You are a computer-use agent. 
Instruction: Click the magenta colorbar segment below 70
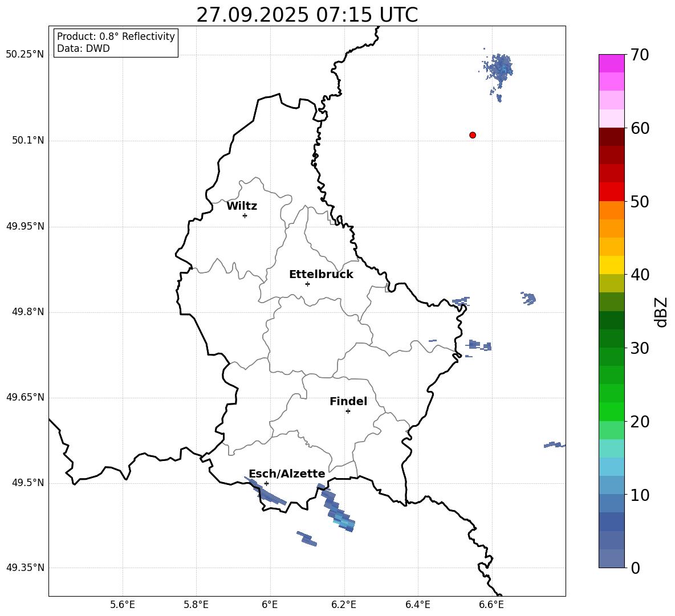[x=611, y=63]
